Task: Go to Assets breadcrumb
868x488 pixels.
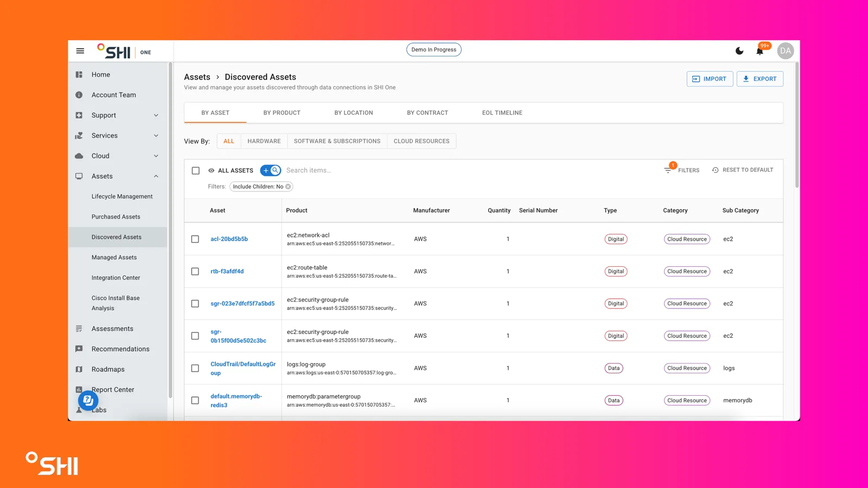Action: (197, 77)
